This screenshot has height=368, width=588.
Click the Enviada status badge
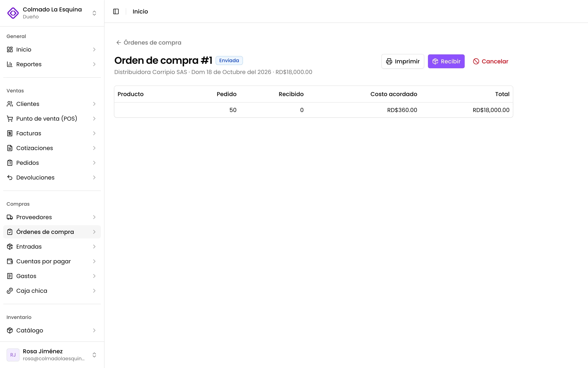point(229,60)
